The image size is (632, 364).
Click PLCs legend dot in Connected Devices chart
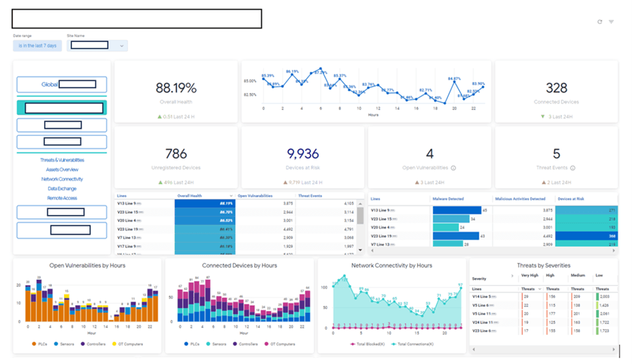click(x=186, y=344)
